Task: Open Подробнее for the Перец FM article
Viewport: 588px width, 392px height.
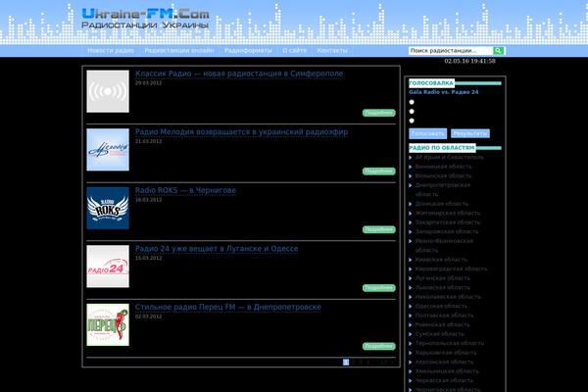Action: click(x=379, y=346)
